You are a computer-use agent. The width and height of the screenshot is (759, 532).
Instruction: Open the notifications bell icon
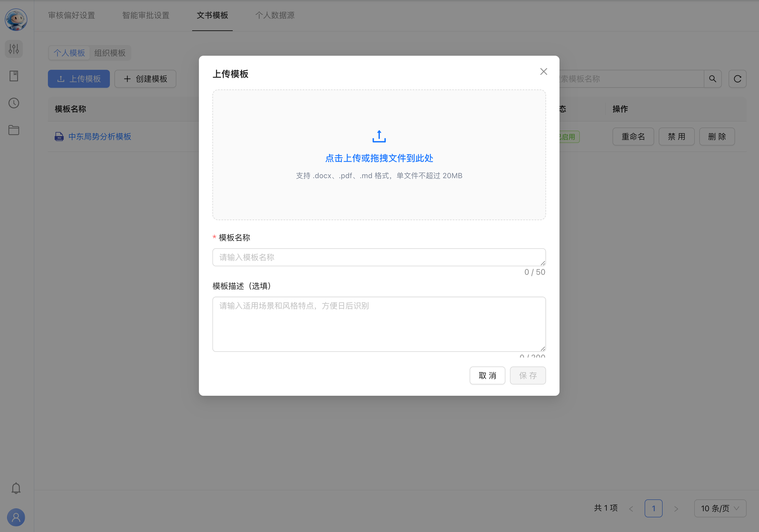tap(16, 488)
